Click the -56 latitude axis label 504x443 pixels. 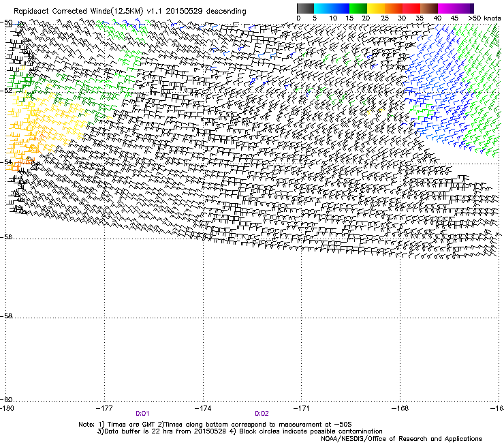click(x=6, y=236)
